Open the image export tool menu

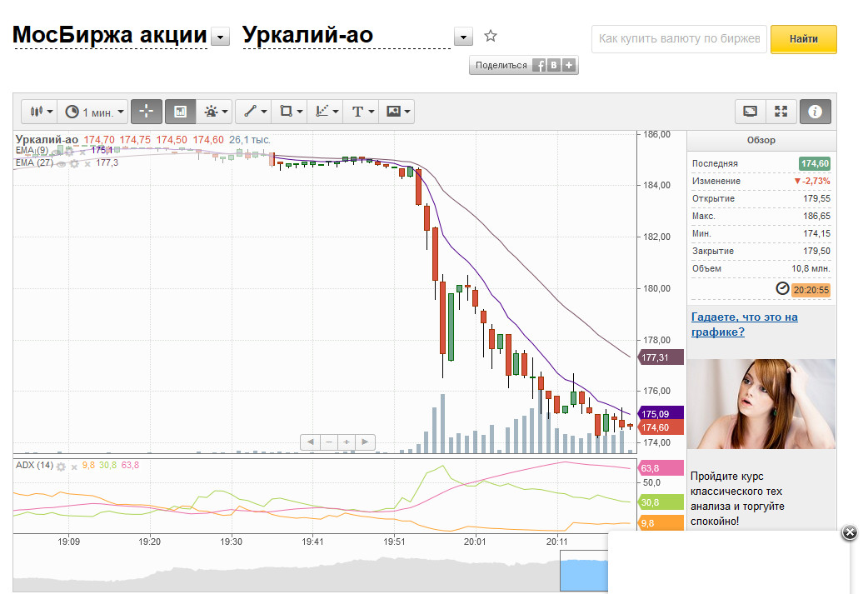click(x=397, y=112)
